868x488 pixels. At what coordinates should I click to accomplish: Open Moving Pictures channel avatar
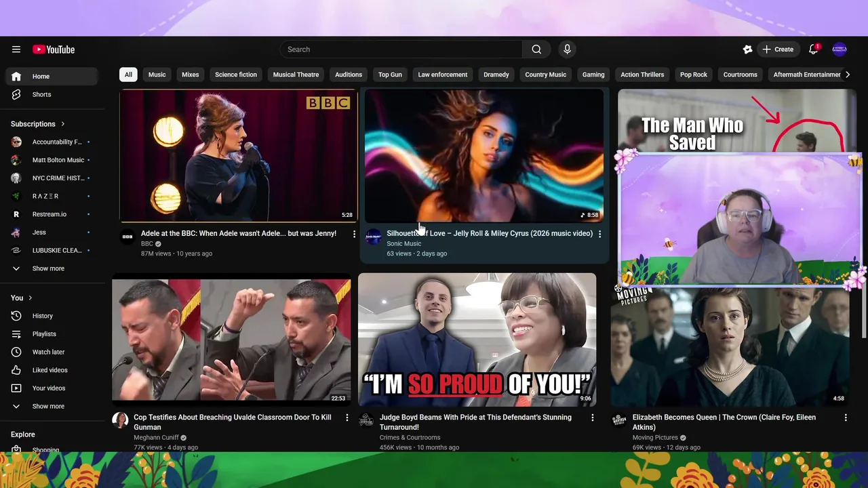tap(618, 421)
